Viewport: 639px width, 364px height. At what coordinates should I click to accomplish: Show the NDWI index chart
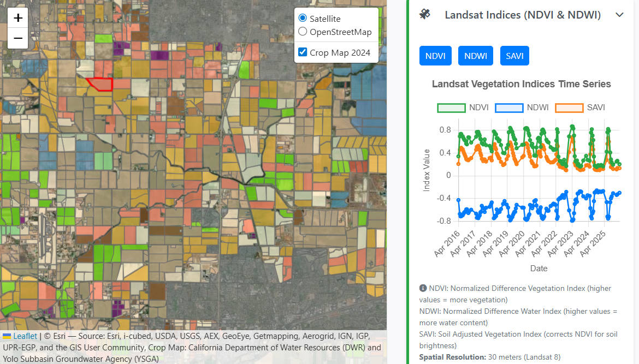click(x=476, y=56)
